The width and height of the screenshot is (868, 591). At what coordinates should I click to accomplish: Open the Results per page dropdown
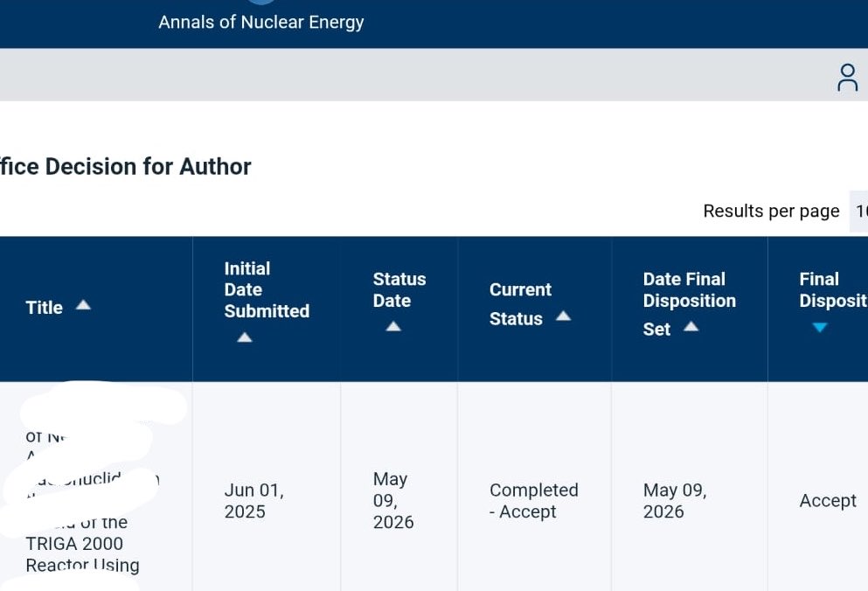(x=859, y=211)
